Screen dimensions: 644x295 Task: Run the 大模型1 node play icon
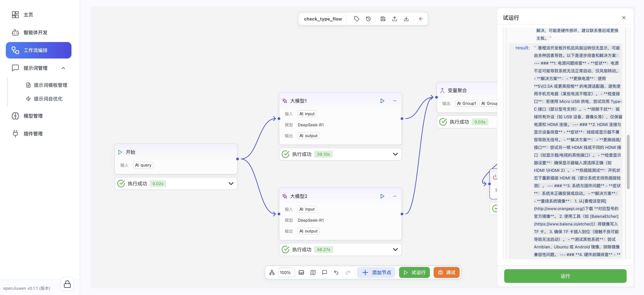382,101
